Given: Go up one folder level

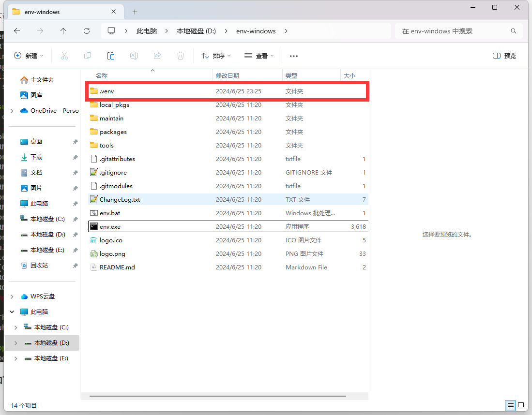Looking at the screenshot, I should [x=63, y=31].
